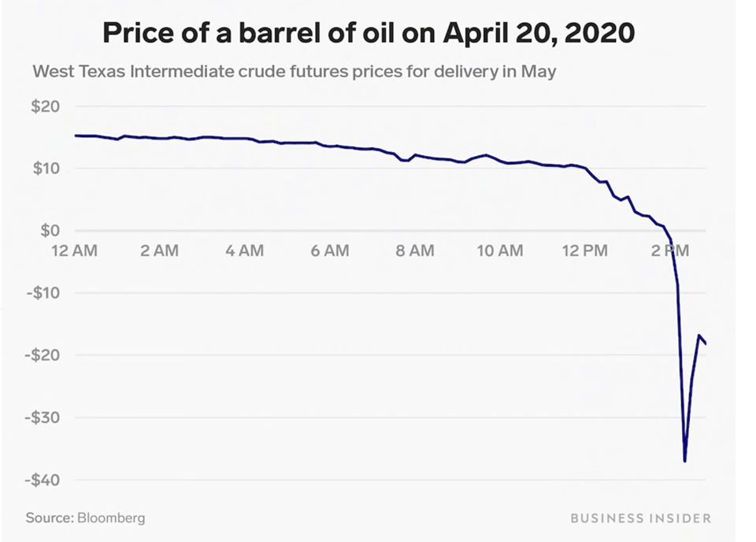Click the lowest point of the price line
This screenshot has width=756, height=542.
(685, 461)
